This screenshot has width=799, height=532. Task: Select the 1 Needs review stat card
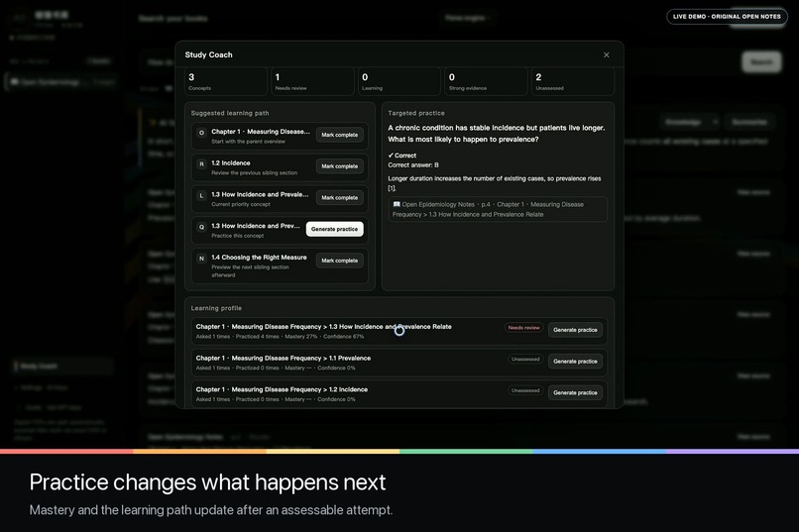(x=312, y=81)
